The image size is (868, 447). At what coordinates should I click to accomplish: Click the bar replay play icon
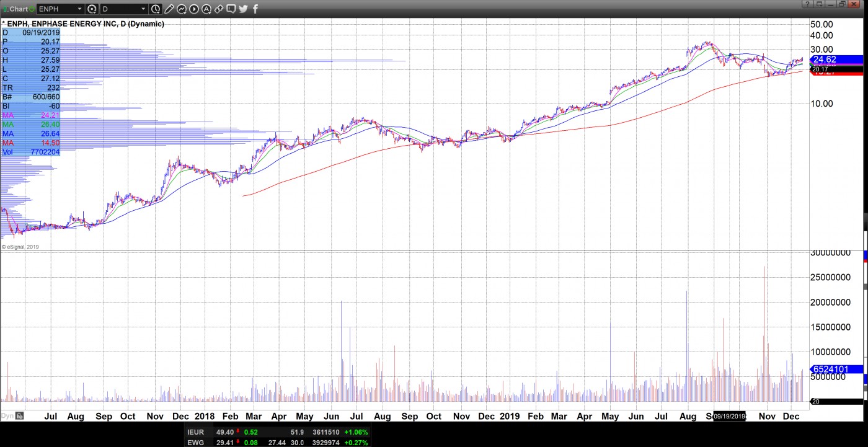194,9
